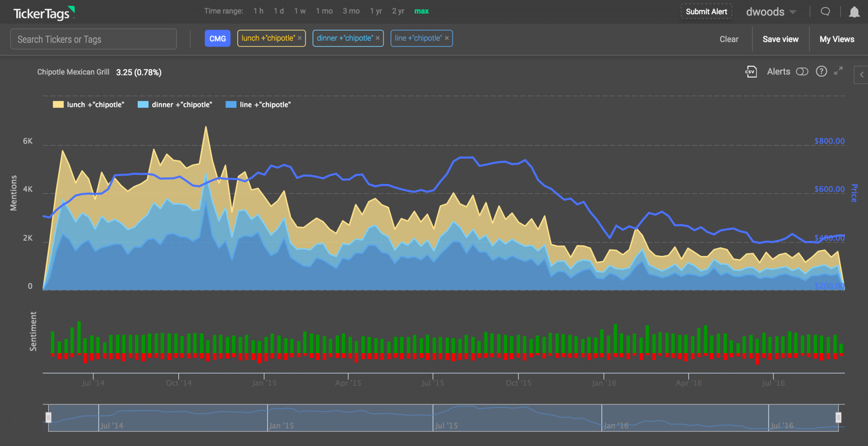Click the $600.00 price axis label
This screenshot has height=446, width=868.
click(x=829, y=189)
